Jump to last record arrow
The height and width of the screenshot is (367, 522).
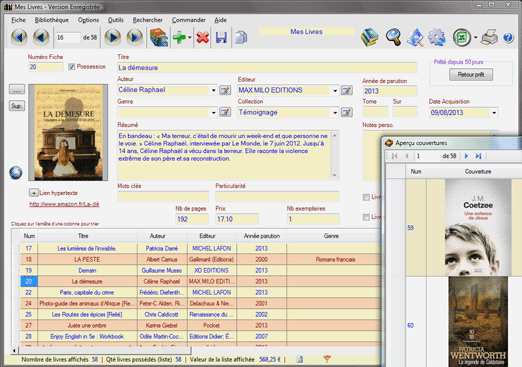(135, 37)
